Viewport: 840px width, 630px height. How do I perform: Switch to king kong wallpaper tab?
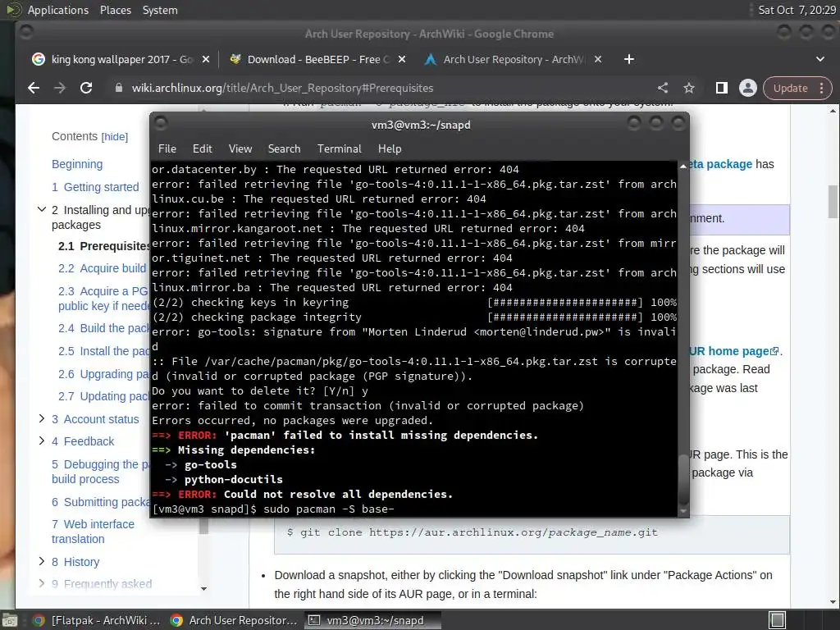(x=121, y=59)
